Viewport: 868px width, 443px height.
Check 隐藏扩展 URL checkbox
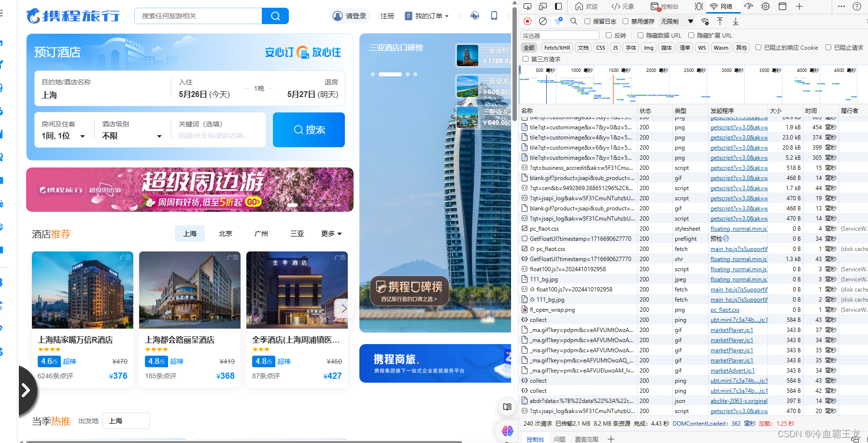click(691, 35)
